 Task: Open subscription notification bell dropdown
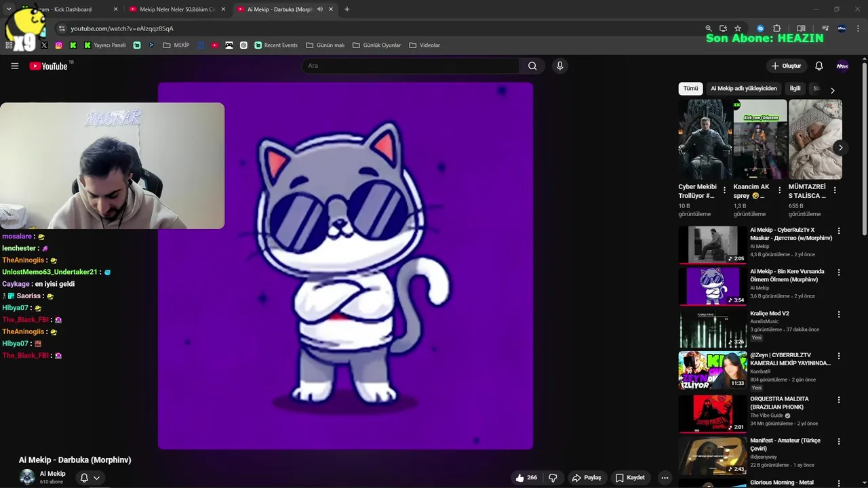coord(90,478)
